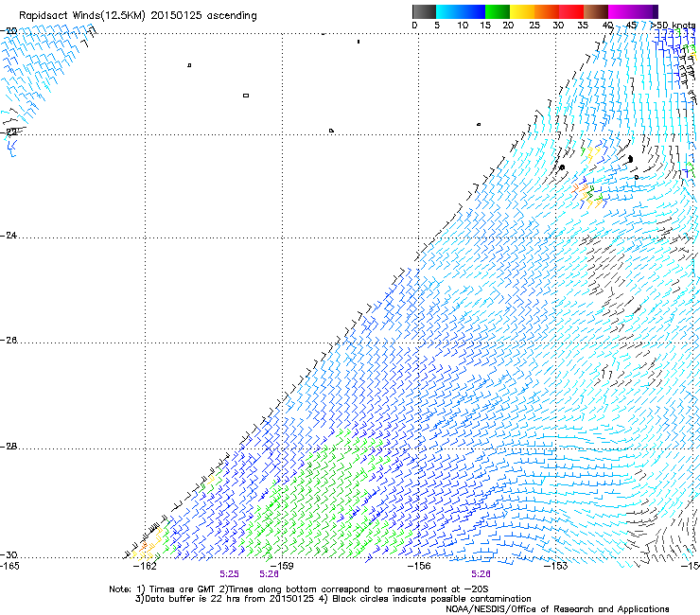Click the 'NOAA/NESDIS/Office of Research and Applications' credit

[x=557, y=609]
